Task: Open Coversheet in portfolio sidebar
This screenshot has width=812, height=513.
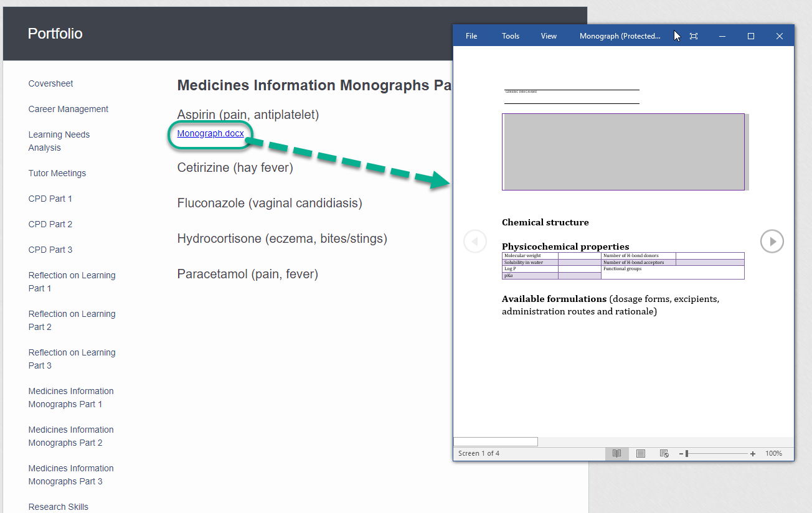Action: pyautogui.click(x=51, y=83)
